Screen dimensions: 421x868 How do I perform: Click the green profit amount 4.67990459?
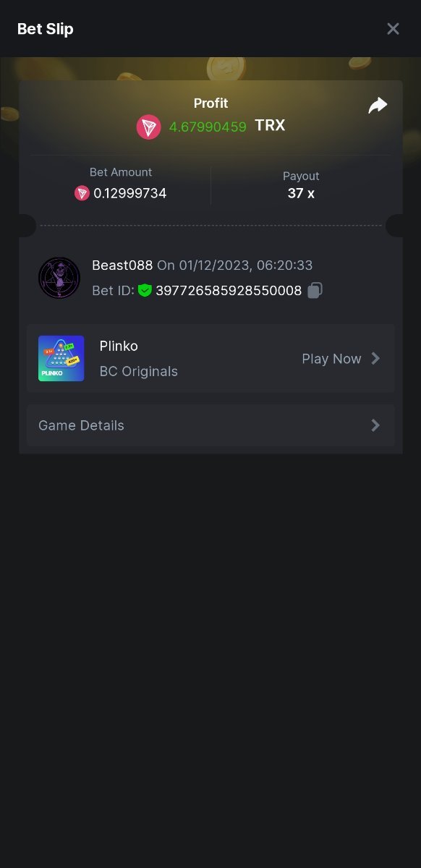point(208,127)
